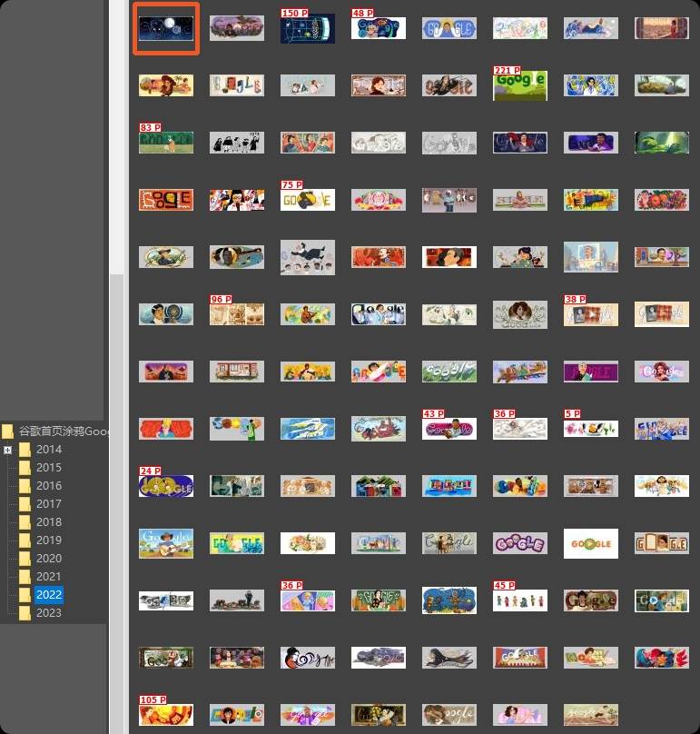Screen dimensions: 700x734
Task: Click the folder icon next to 2019
Action: pos(25,541)
